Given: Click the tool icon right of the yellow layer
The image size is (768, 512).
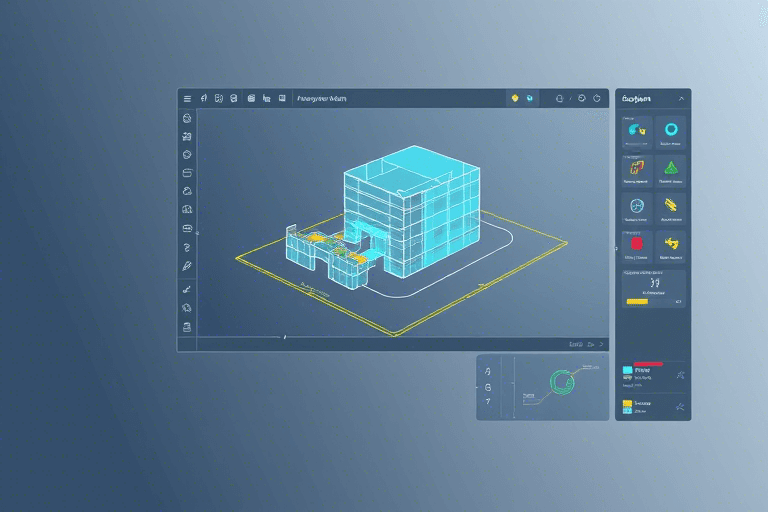Looking at the screenshot, I should (679, 407).
